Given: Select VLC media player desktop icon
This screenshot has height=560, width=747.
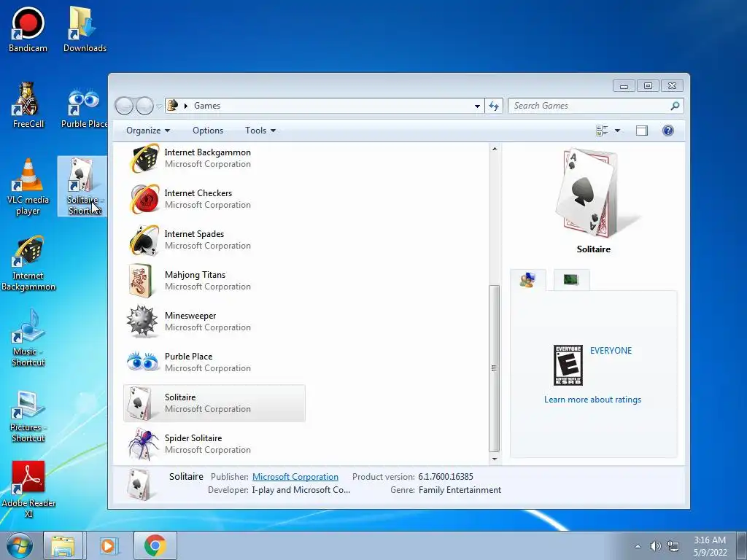Looking at the screenshot, I should (28, 187).
